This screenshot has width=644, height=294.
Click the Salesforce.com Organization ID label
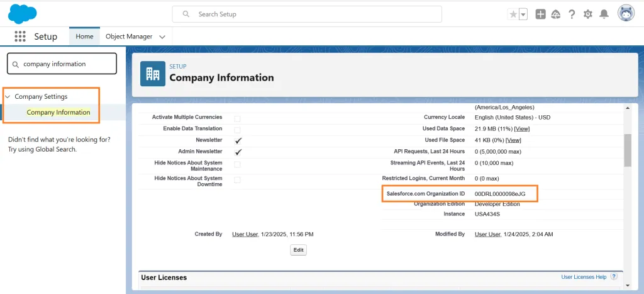[x=426, y=193]
